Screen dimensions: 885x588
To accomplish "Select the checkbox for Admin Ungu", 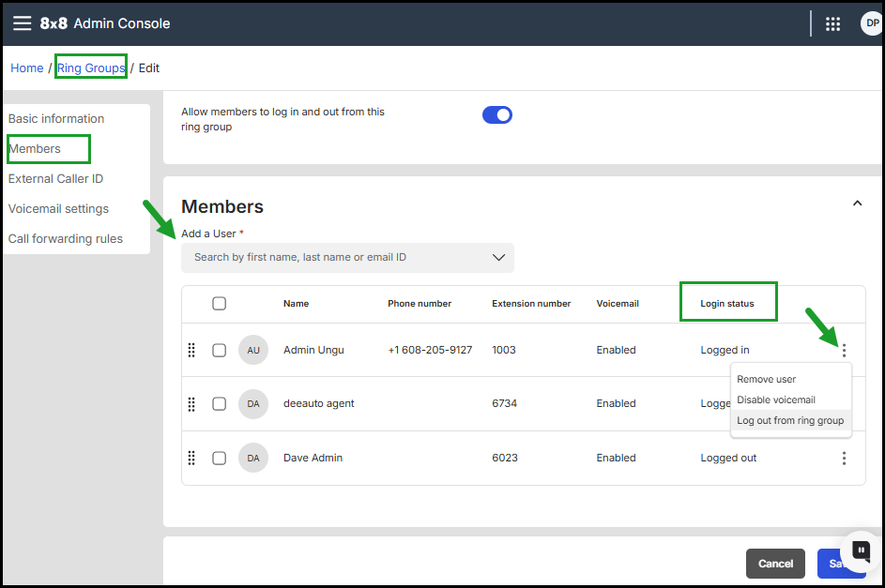I will tap(219, 350).
